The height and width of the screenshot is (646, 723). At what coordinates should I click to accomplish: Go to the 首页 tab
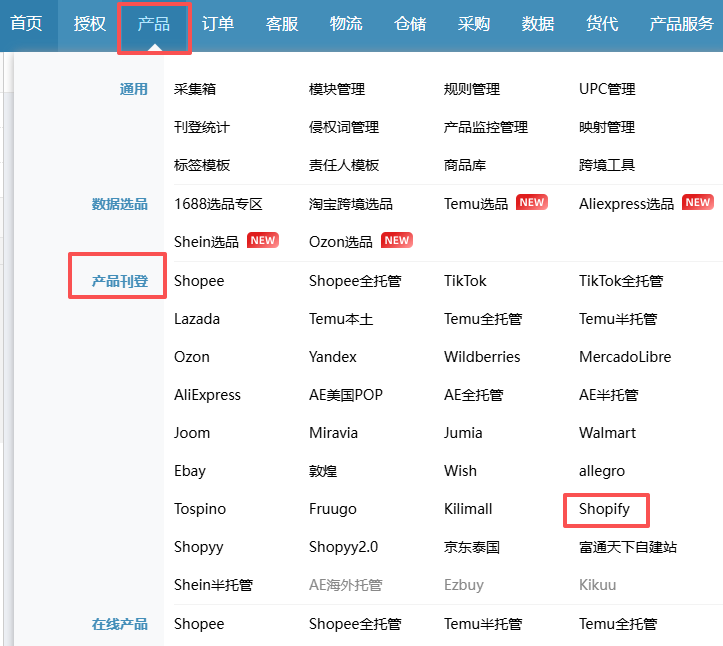pyautogui.click(x=26, y=24)
